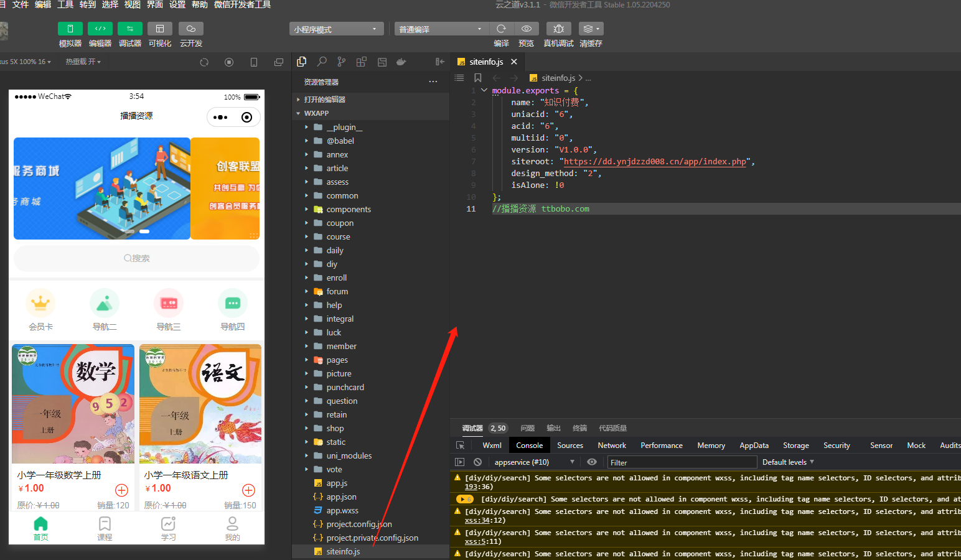Tap the 课程 tab in the simulator
This screenshot has height=560, width=961.
coord(105,528)
